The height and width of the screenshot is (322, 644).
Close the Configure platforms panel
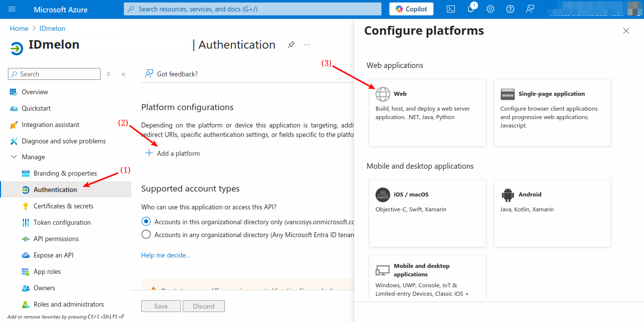(626, 31)
